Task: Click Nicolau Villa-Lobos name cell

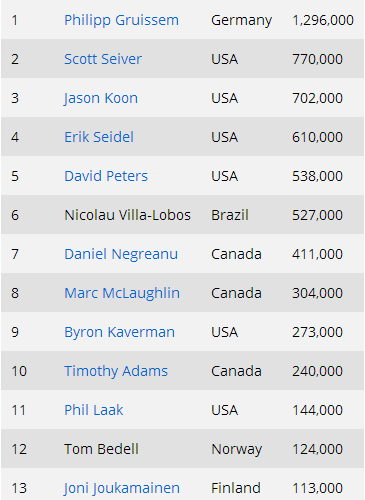Action: click(x=127, y=215)
